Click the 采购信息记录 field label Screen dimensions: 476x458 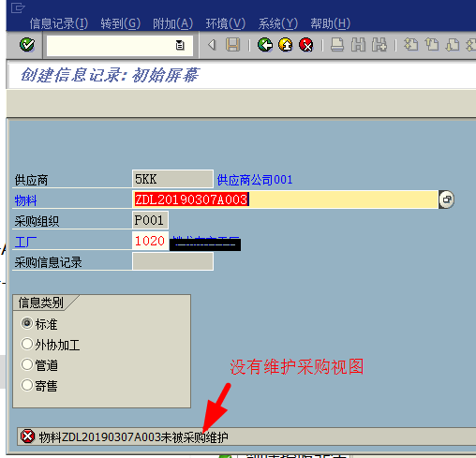tap(48, 262)
